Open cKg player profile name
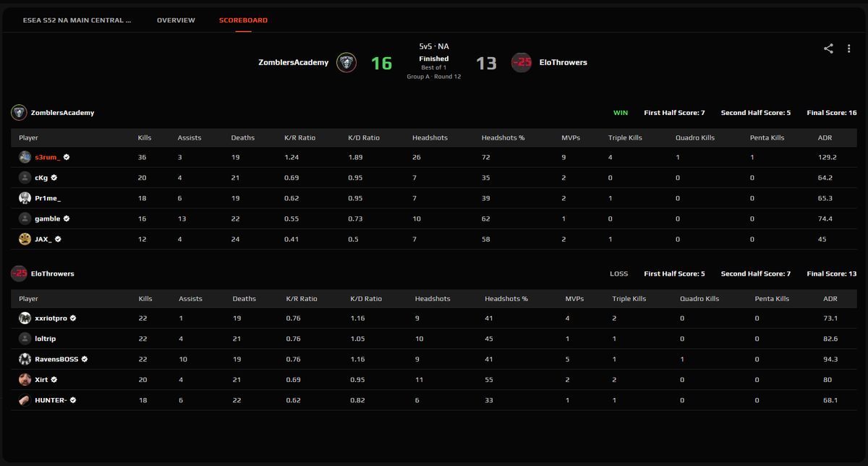 (41, 177)
